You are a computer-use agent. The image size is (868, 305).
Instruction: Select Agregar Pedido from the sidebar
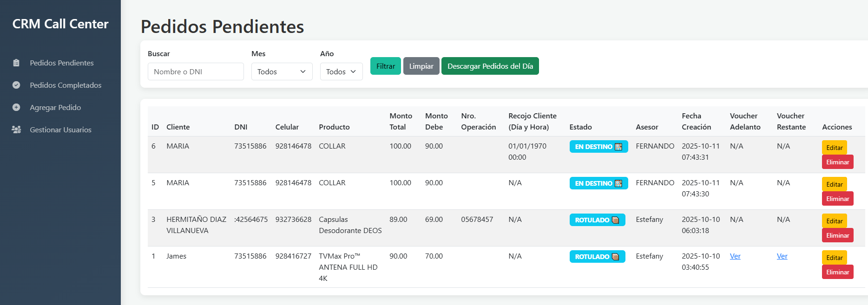[x=55, y=107]
